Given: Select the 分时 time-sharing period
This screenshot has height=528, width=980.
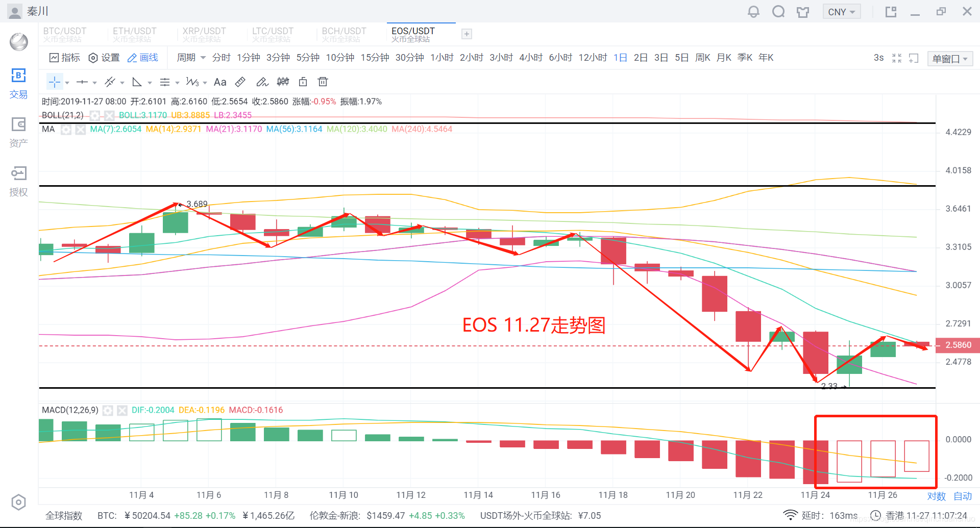Looking at the screenshot, I should 221,58.
